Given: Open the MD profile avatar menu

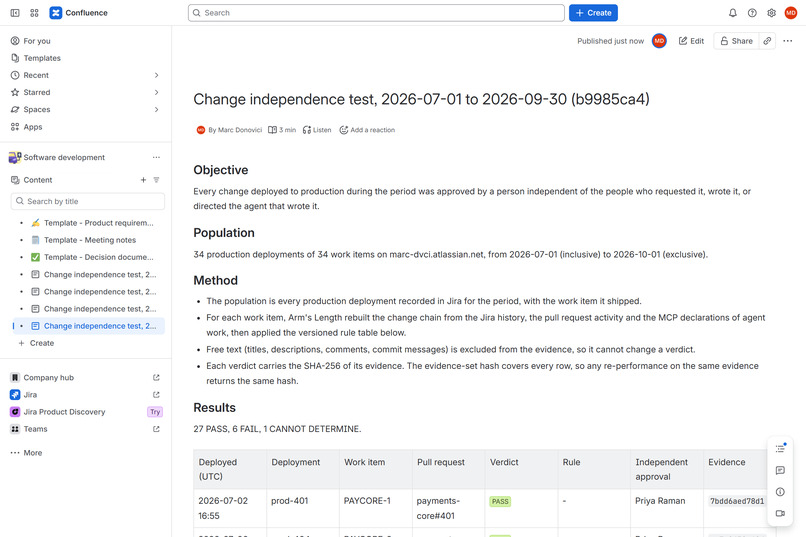Looking at the screenshot, I should click(x=791, y=13).
